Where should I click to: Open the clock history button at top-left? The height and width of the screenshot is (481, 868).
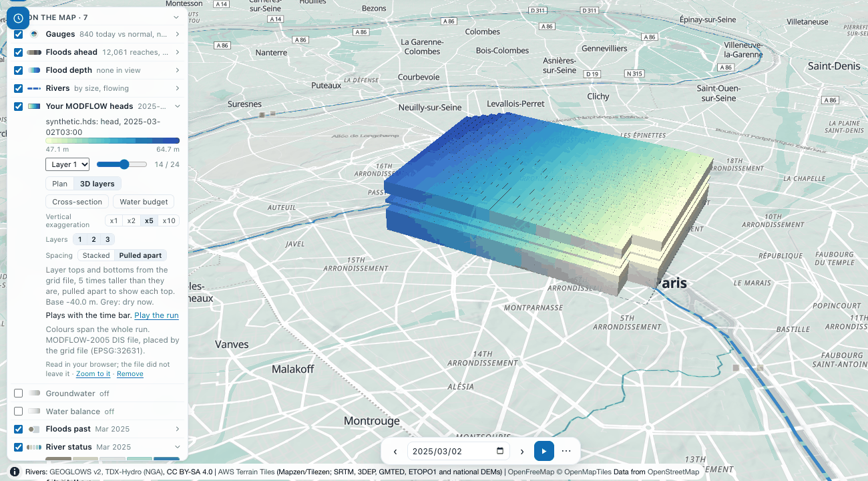coord(18,18)
